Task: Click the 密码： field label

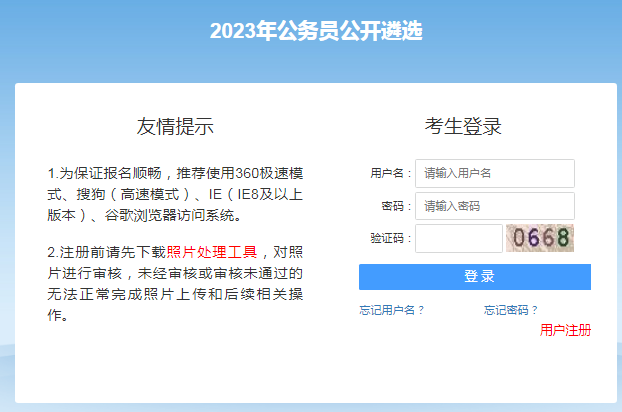Action: pyautogui.click(x=396, y=206)
